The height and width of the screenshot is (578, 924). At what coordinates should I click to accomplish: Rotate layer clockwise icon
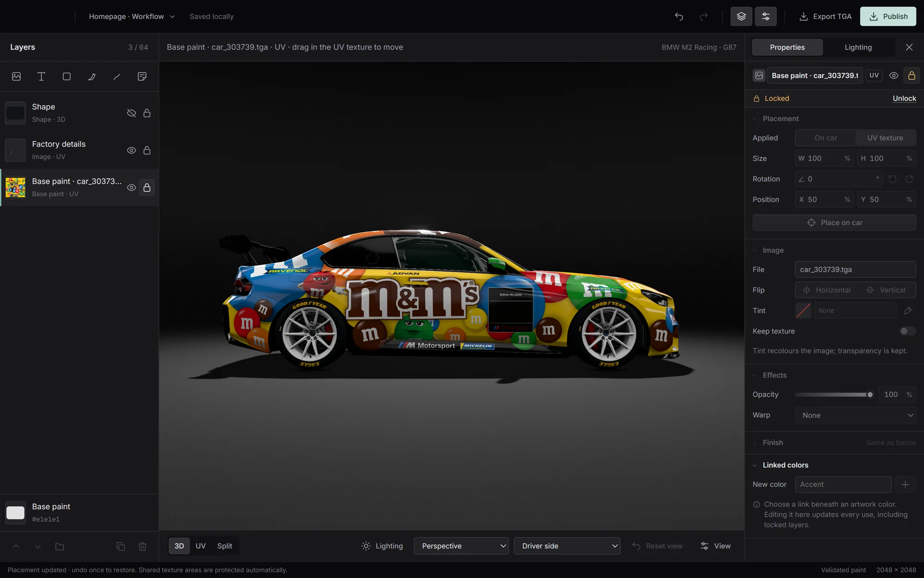[909, 179]
